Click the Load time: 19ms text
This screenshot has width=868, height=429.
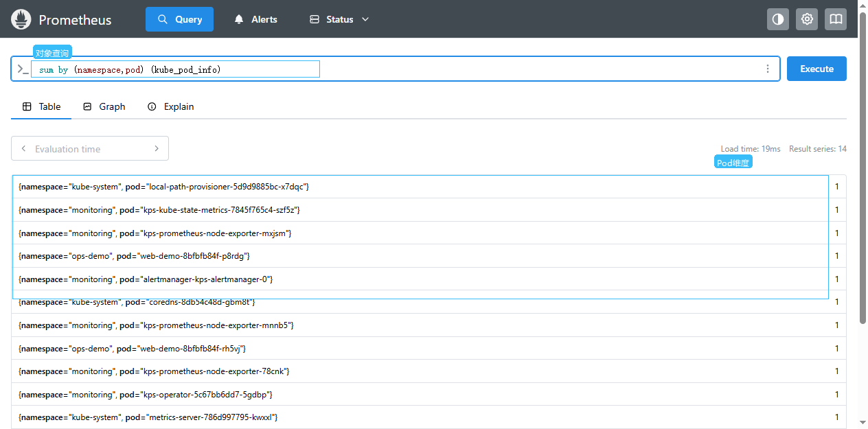point(751,149)
